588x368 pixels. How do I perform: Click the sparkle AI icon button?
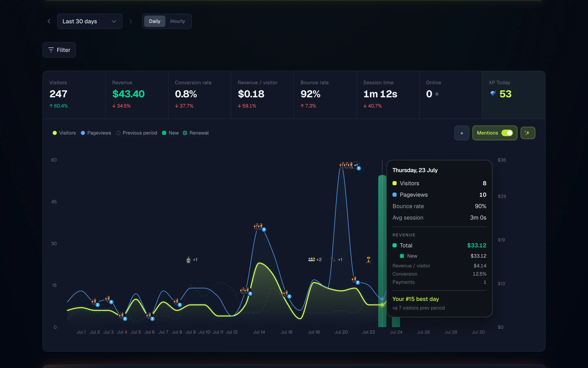(x=528, y=133)
